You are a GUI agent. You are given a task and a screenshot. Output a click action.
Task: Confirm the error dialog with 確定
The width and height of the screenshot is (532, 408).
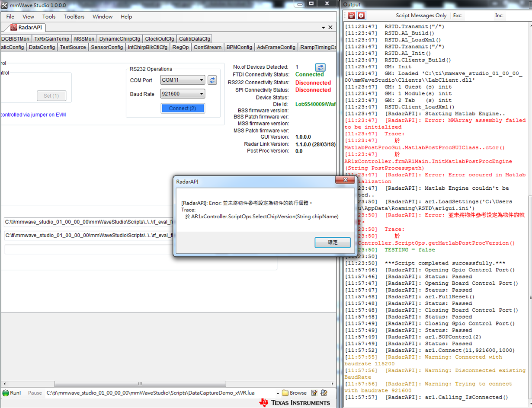[333, 242]
